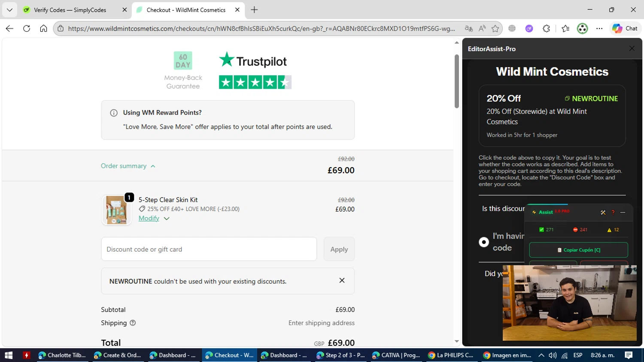Click the 60 Day Money-Back Guarantee badge

point(183,70)
